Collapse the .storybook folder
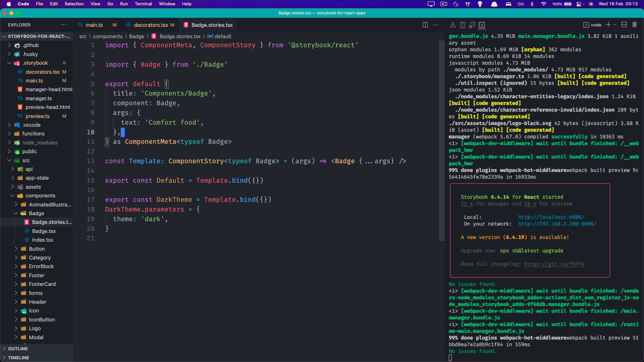Image resolution: width=644 pixels, height=362 pixels. click(x=36, y=63)
